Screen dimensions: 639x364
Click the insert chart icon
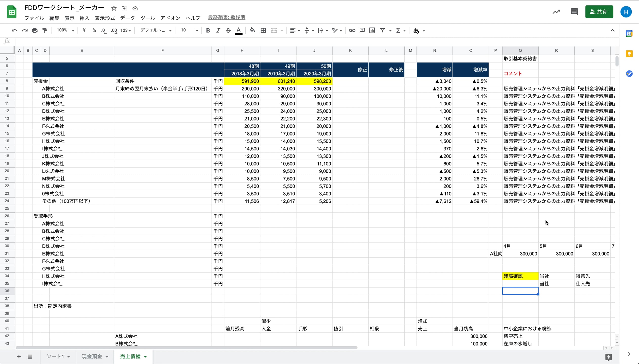(372, 31)
